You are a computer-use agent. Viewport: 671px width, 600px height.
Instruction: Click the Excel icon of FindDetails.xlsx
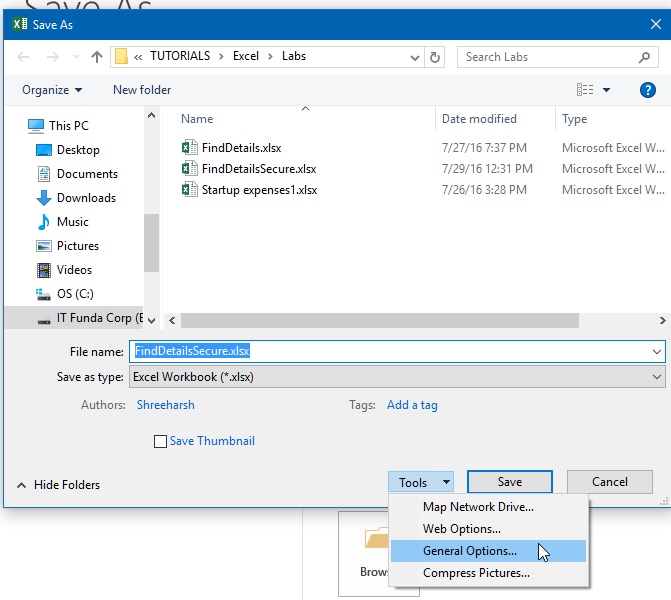(x=189, y=148)
